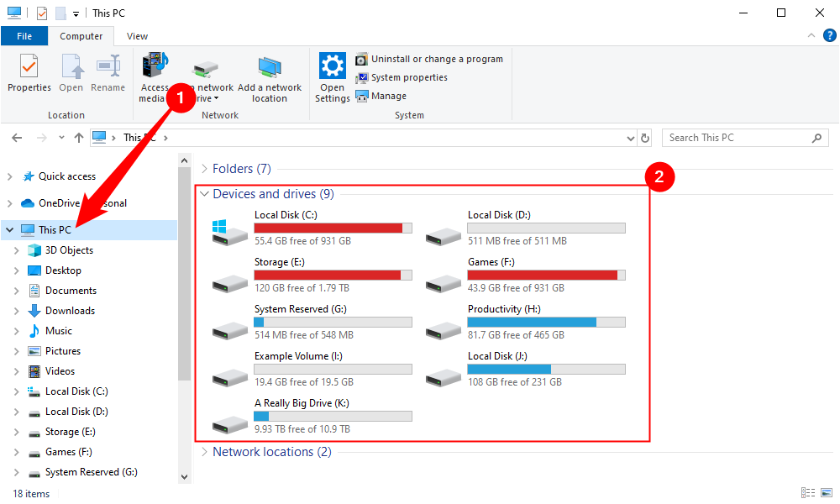Select Quick access in the sidebar
The height and width of the screenshot is (504, 840).
pos(67,176)
